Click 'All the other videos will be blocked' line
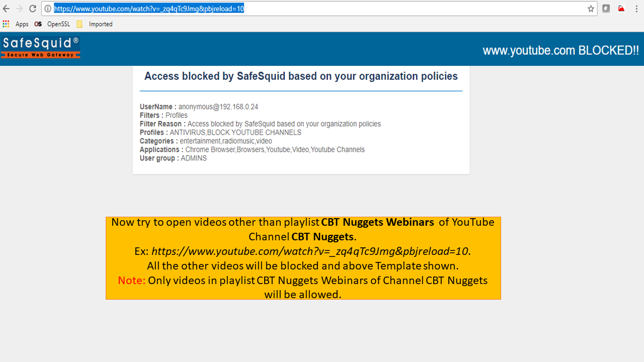 coord(302,266)
